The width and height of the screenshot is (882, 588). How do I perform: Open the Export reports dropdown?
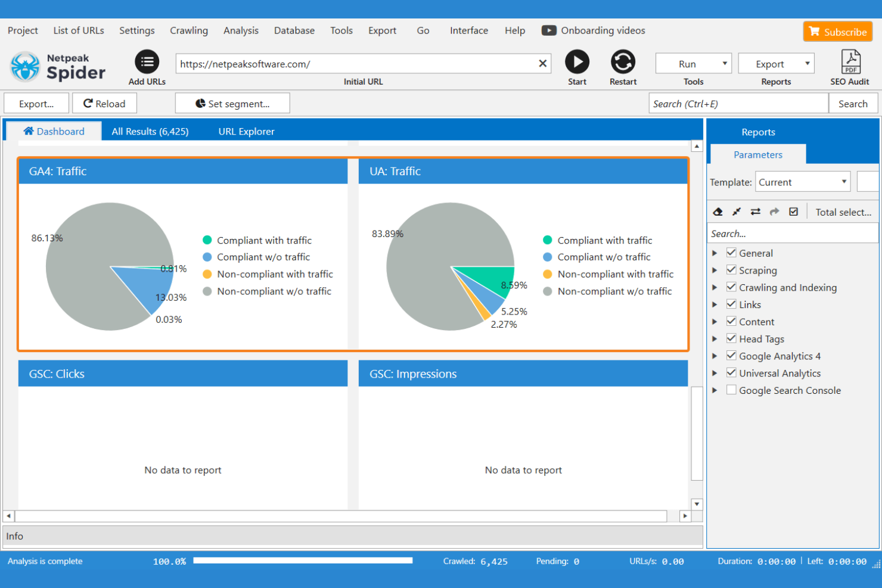tap(776, 64)
